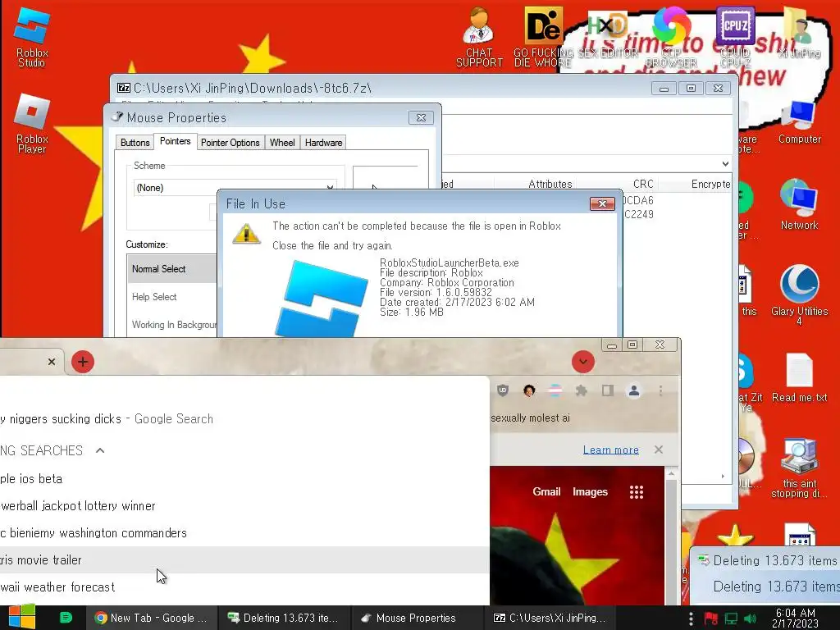Screen dimensions: 840x630
Task: Close the current Chrome tab
Action: click(52, 362)
